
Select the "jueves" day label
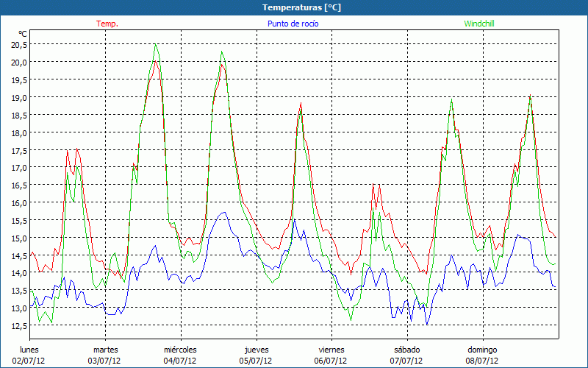click(256, 350)
